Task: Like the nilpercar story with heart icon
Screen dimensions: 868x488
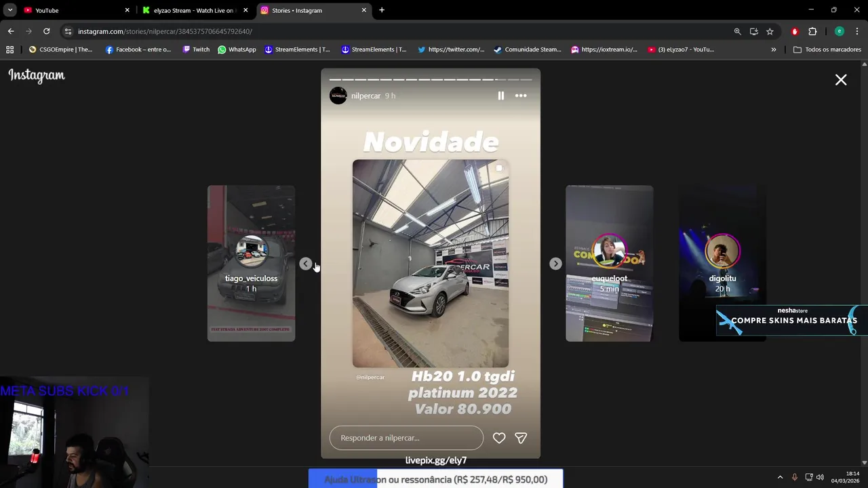Action: click(x=499, y=438)
